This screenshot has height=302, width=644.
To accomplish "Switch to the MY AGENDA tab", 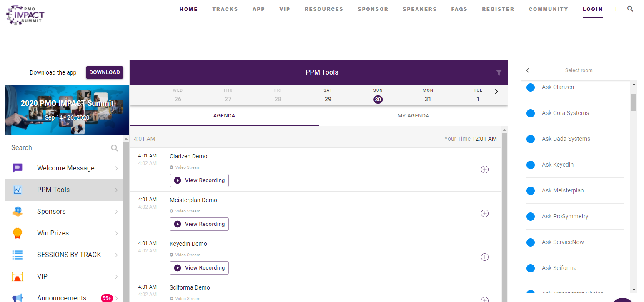I will (x=413, y=116).
